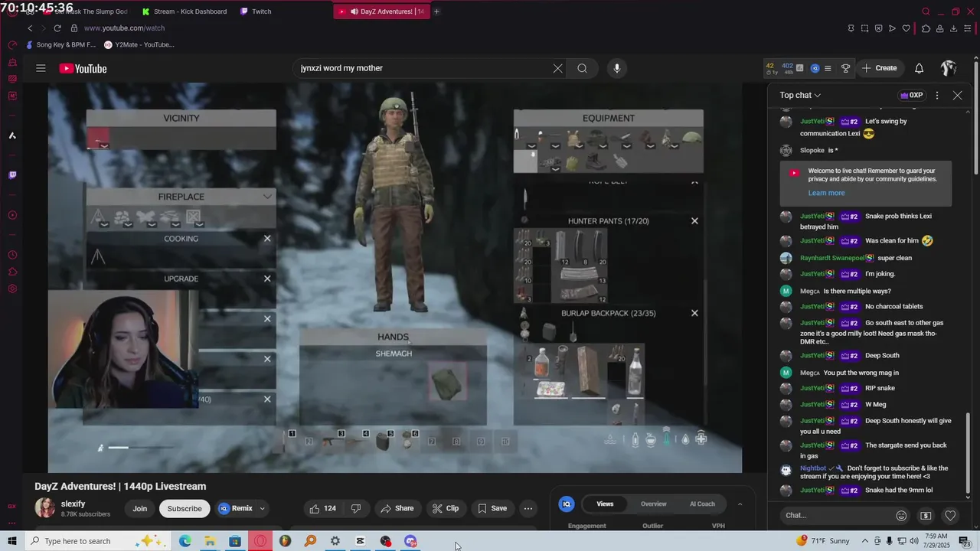Viewport: 980px width, 551px height.
Task: Click the live chat scrollbar
Action: click(x=969, y=455)
